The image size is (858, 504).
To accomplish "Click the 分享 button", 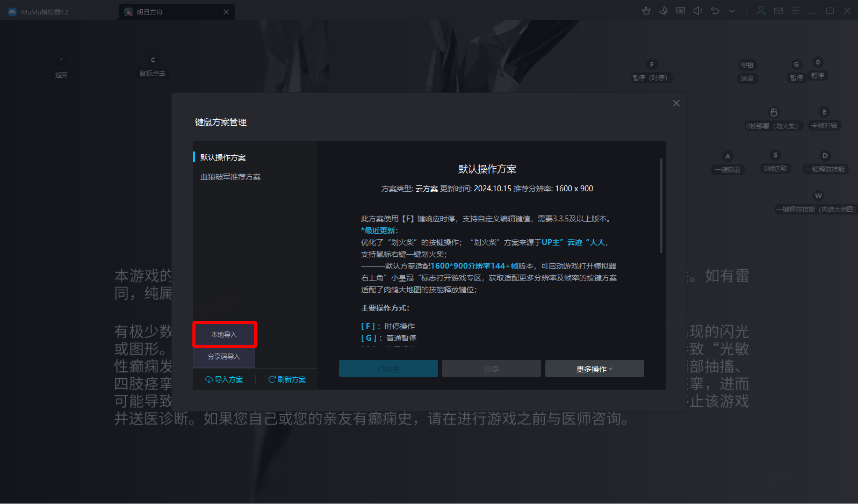I will pyautogui.click(x=491, y=369).
